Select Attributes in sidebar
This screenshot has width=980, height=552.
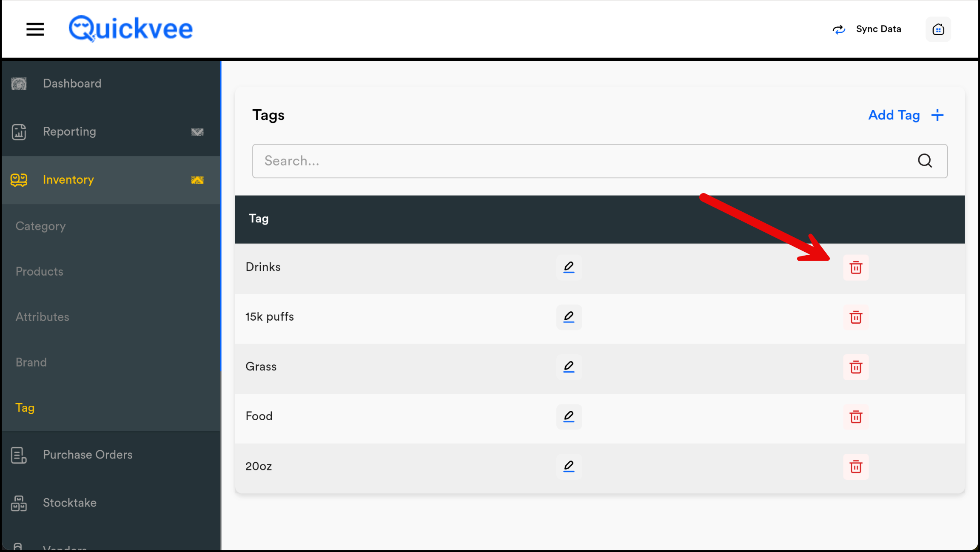point(43,317)
